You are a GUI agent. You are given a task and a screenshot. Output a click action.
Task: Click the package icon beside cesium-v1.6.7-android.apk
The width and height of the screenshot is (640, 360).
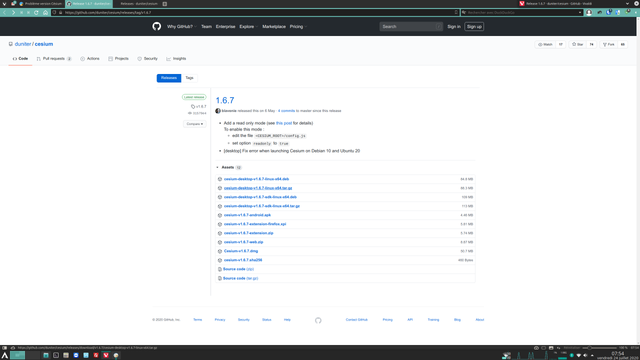[x=220, y=215]
